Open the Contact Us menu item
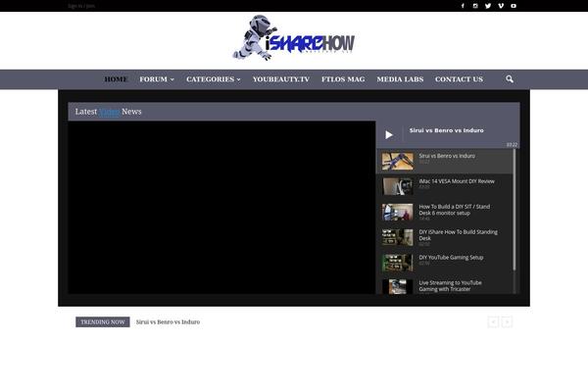588x392 pixels. click(459, 79)
